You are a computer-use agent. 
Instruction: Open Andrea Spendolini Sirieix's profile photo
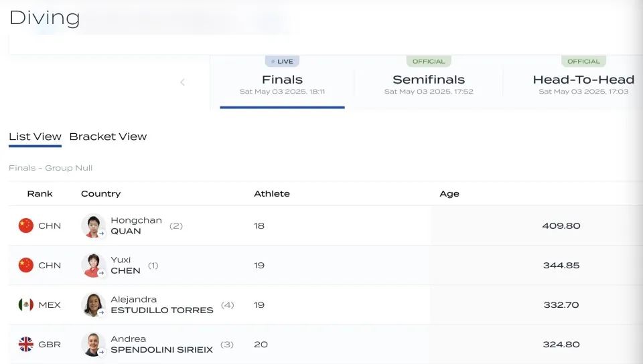[93, 344]
